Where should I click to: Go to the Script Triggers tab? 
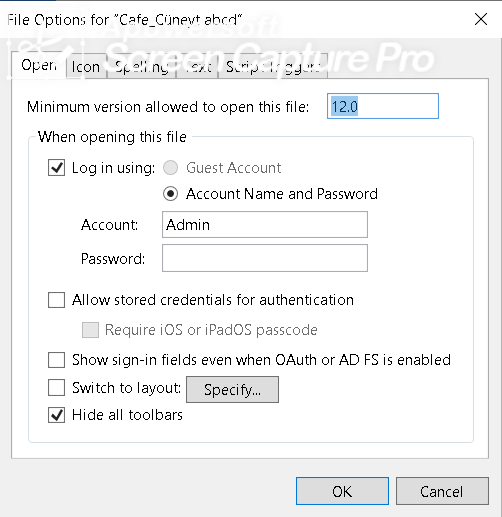tap(273, 67)
